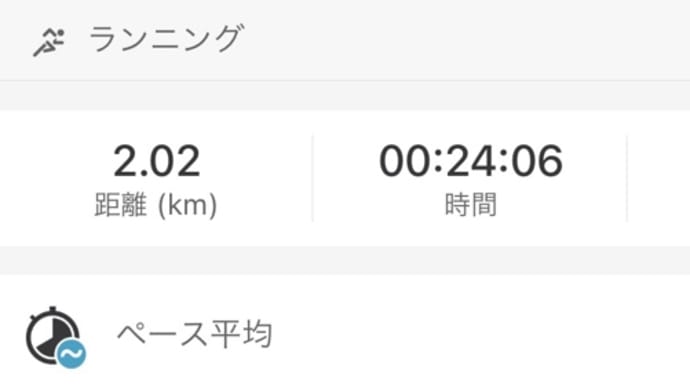This screenshot has width=690, height=388.
Task: Tap the third stat column at right edge
Action: [659, 178]
